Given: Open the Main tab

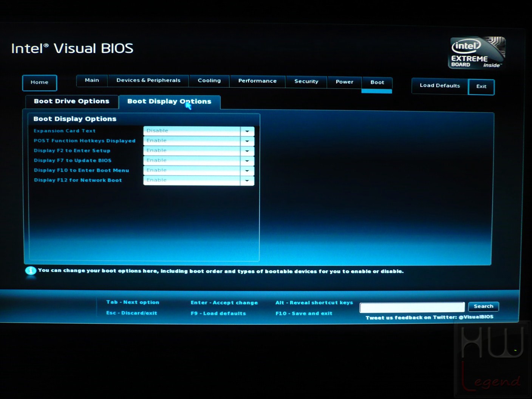Looking at the screenshot, I should coord(92,80).
